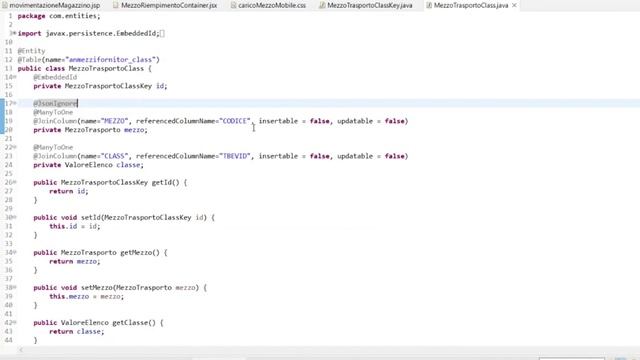Image resolution: width=640 pixels, height=360 pixels.
Task: Click file icon of MezzoTrasportoClassKey.java tab
Action: click(x=322, y=5)
